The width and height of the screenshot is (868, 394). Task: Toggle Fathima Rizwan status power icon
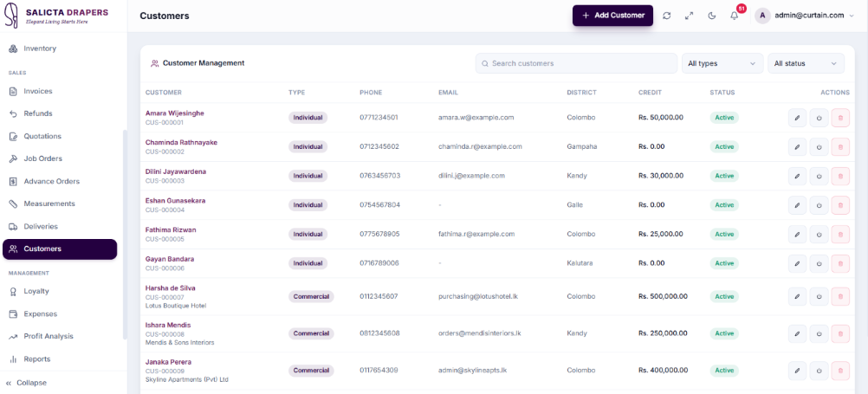819,234
